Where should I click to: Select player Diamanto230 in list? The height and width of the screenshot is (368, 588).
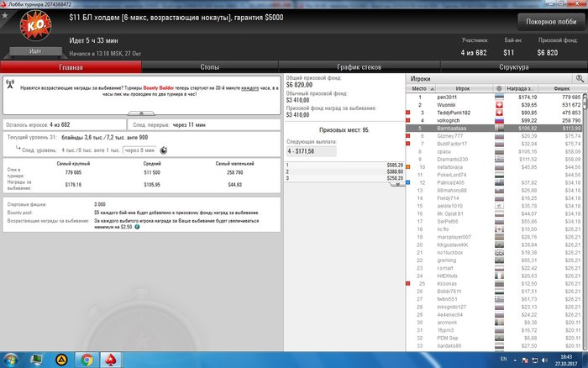(x=494, y=159)
